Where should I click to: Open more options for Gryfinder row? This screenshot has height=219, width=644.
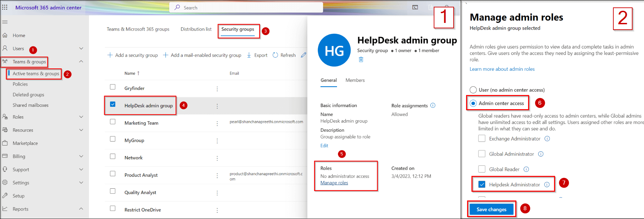click(x=217, y=89)
